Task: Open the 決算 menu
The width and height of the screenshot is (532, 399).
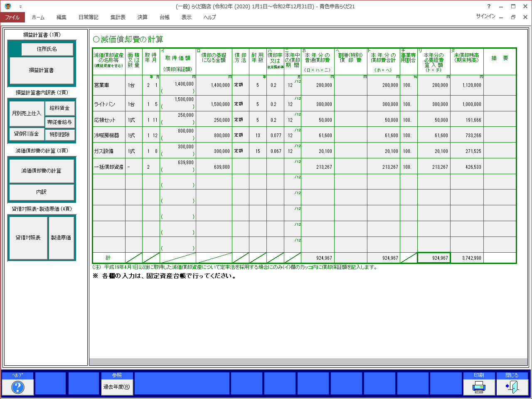Action: (x=143, y=17)
